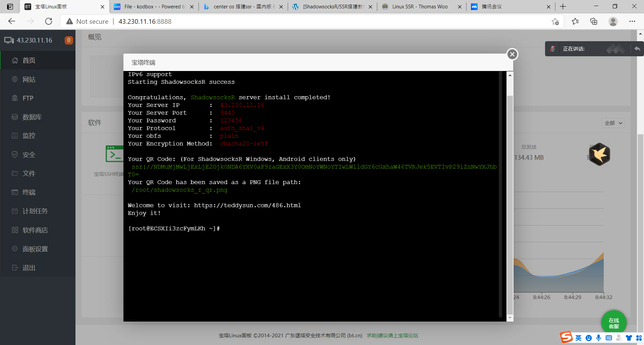Click the orange notification badge showing 0
The image size is (644, 345).
point(69,40)
